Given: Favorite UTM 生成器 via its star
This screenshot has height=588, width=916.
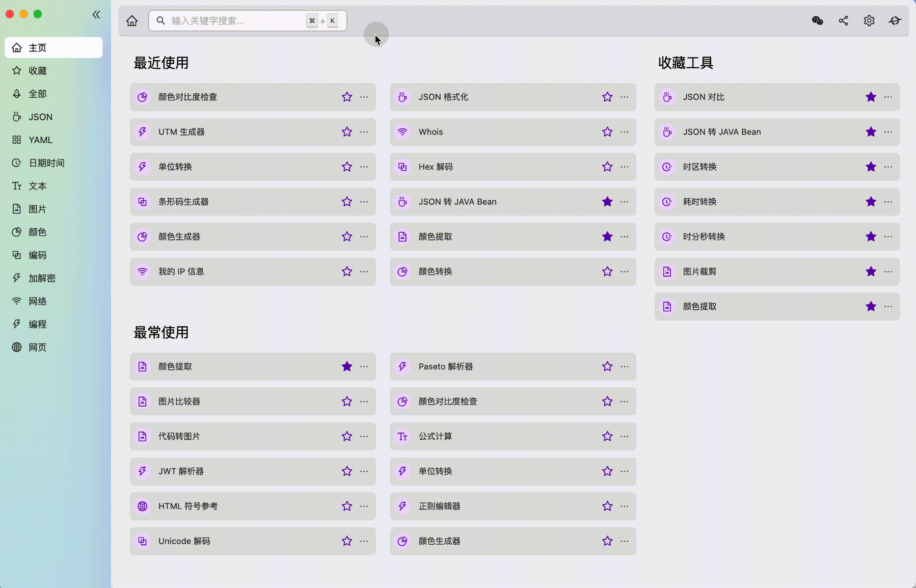Looking at the screenshot, I should (347, 131).
